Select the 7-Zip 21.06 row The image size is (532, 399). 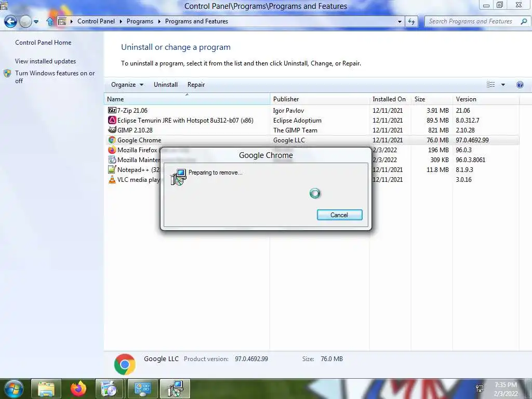pos(312,110)
